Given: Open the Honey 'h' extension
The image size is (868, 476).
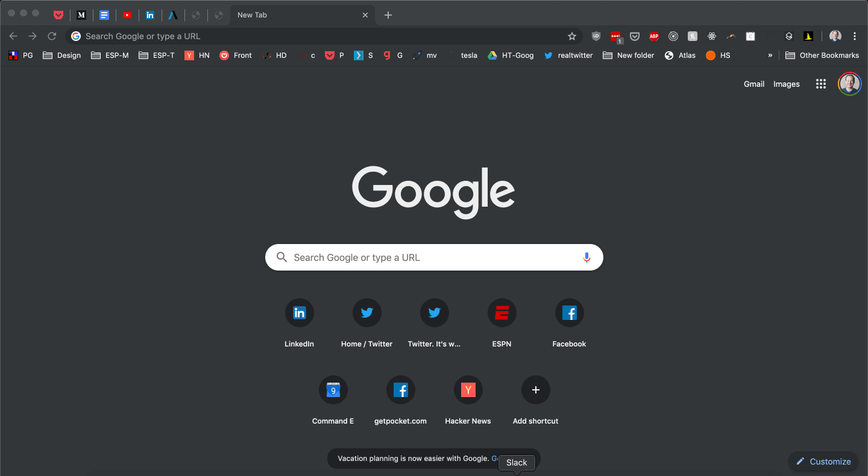Looking at the screenshot, I should 693,36.
